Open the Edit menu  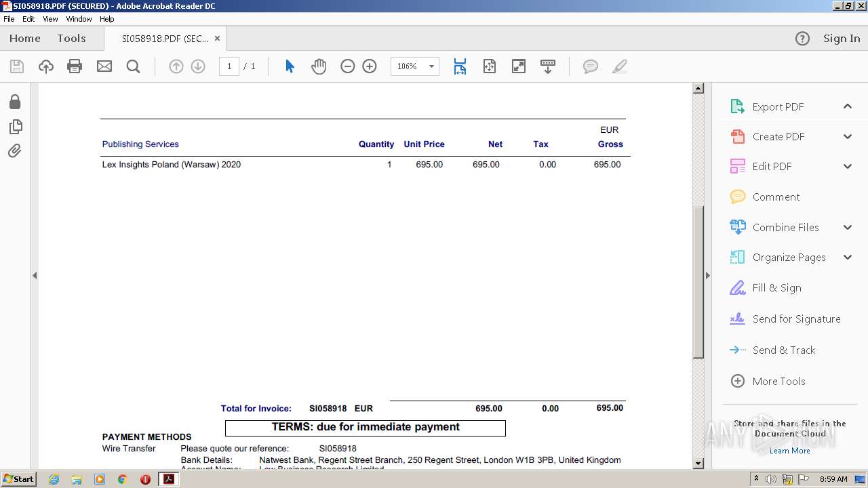[28, 19]
